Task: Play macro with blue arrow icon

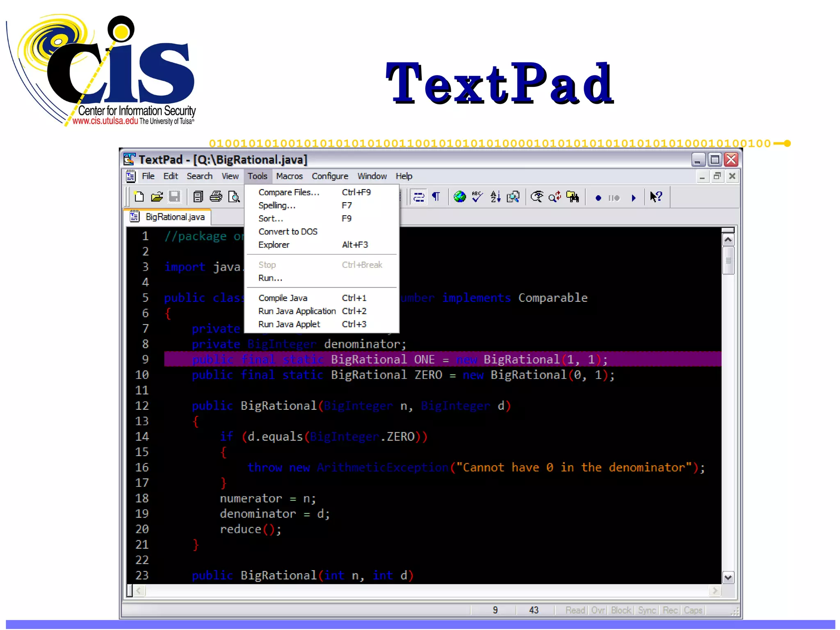Action: click(634, 198)
